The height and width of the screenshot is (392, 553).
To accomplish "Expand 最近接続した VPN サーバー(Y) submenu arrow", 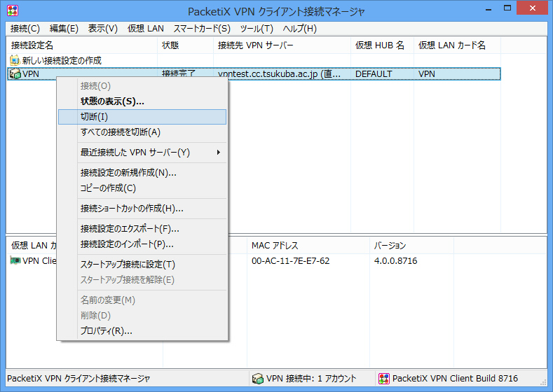I will coord(219,153).
